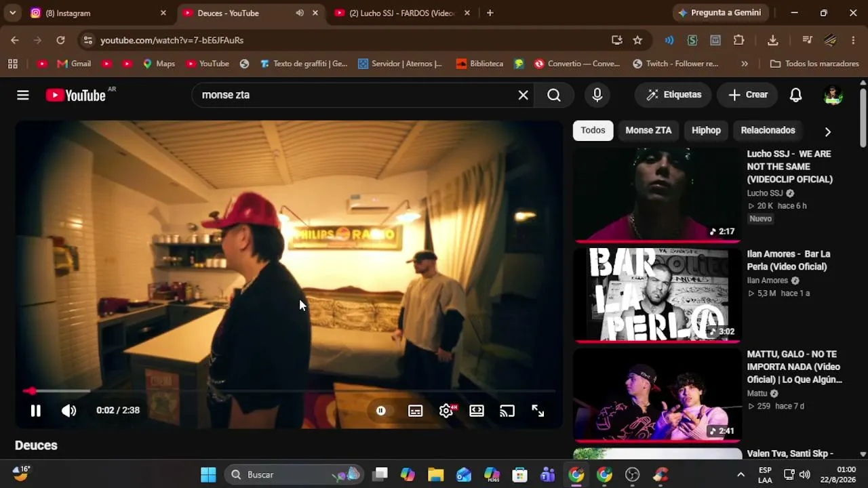This screenshot has width=868, height=488.
Task: View site information icon in address bar
Action: [x=87, y=40]
